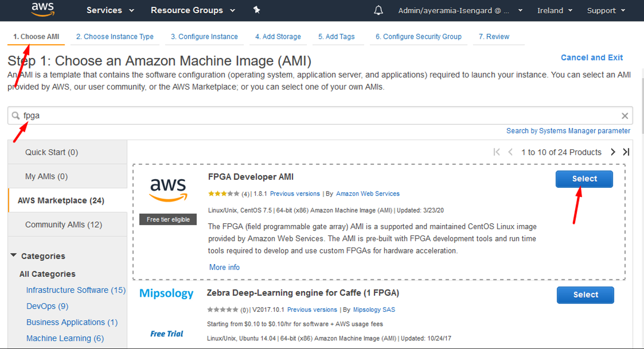Image resolution: width=644 pixels, height=349 pixels.
Task: Switch to 1. Choose AMI step
Action: (36, 37)
